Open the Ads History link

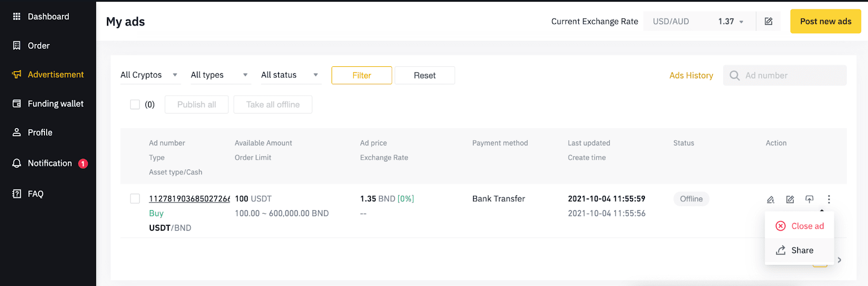(x=691, y=75)
